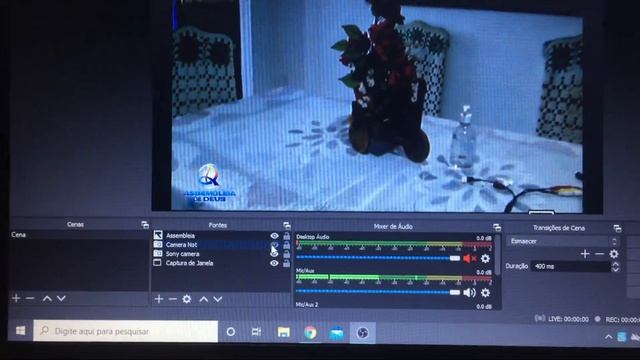Image resolution: width=640 pixels, height=360 pixels.
Task: Click the video preview canvas
Action: (x=376, y=106)
